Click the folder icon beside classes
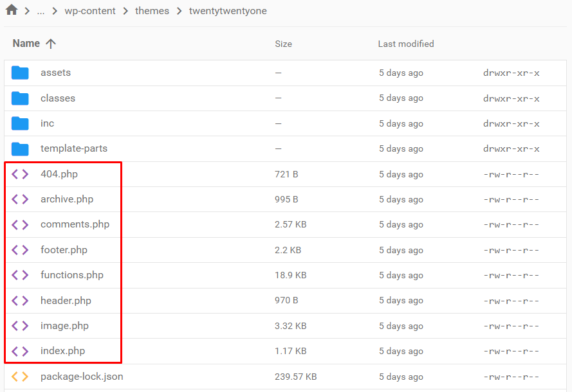Image resolution: width=572 pixels, height=392 pixels. pos(20,98)
